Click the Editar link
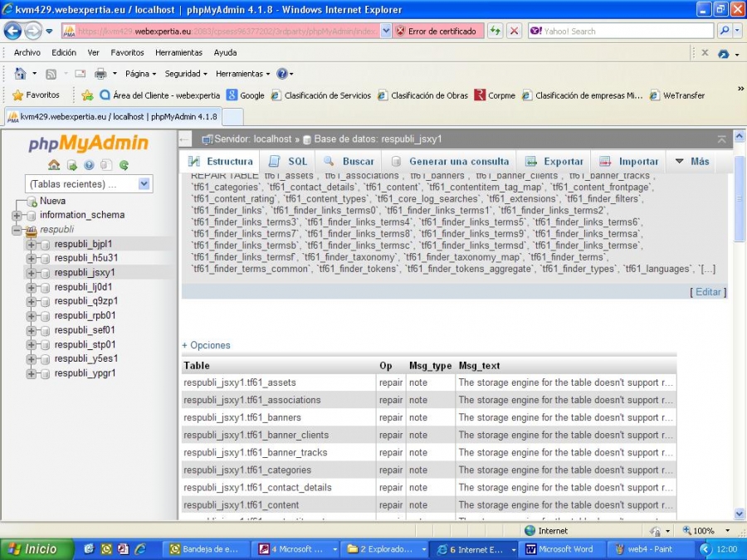This screenshot has width=747, height=560. (x=708, y=292)
